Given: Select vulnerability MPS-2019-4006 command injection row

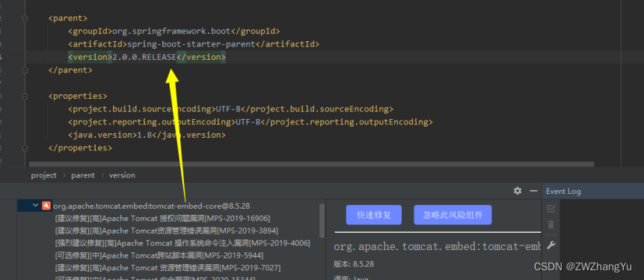Looking at the screenshot, I should click(183, 243).
